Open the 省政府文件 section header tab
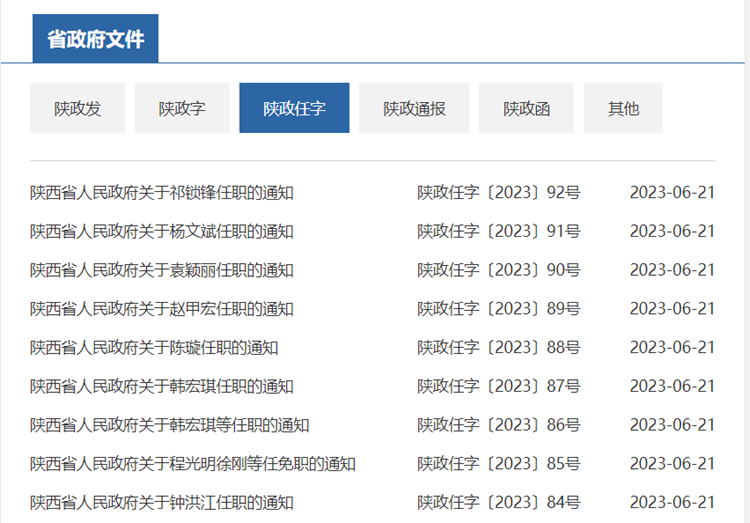Image resolution: width=750 pixels, height=523 pixels. [95, 40]
